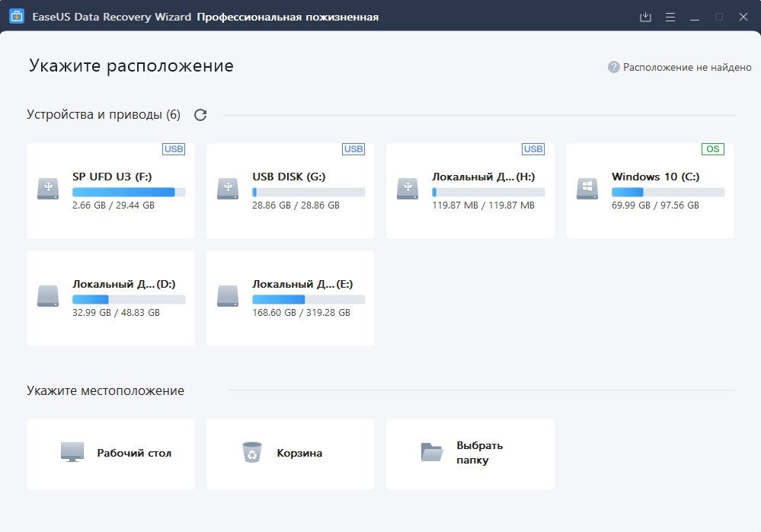Image resolution: width=761 pixels, height=532 pixels.
Task: Click the SP UFD U3 (F:) drive icon
Action: (48, 189)
